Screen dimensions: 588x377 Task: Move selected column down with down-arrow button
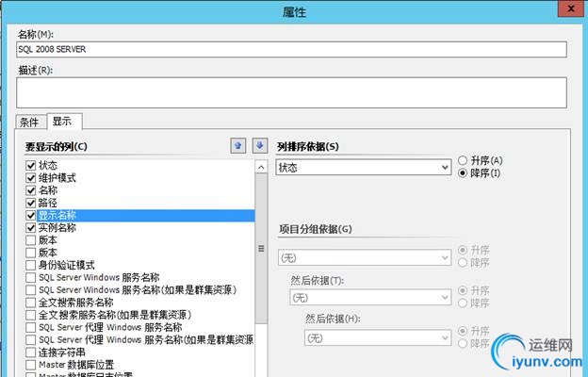pos(260,146)
